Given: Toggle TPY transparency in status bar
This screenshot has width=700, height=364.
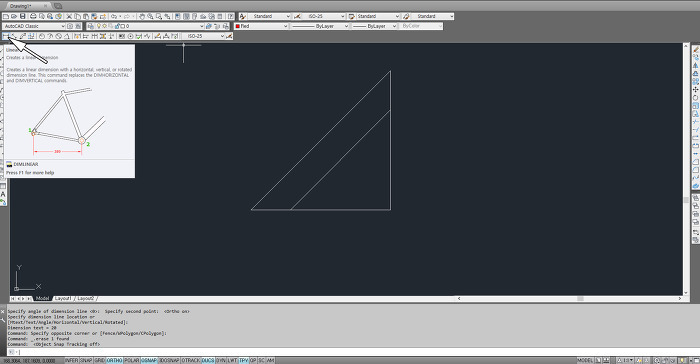Looking at the screenshot, I should 244,360.
